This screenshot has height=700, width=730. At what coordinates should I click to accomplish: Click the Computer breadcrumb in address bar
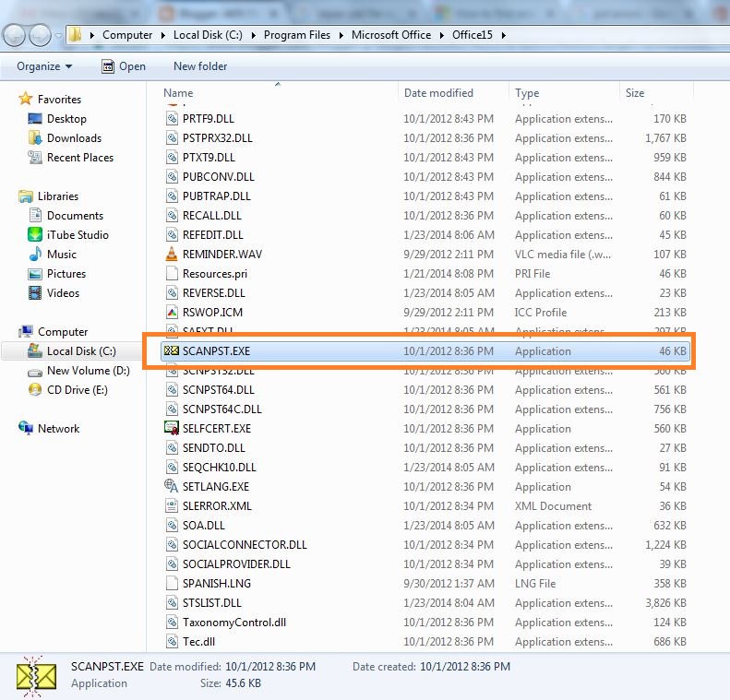point(127,35)
